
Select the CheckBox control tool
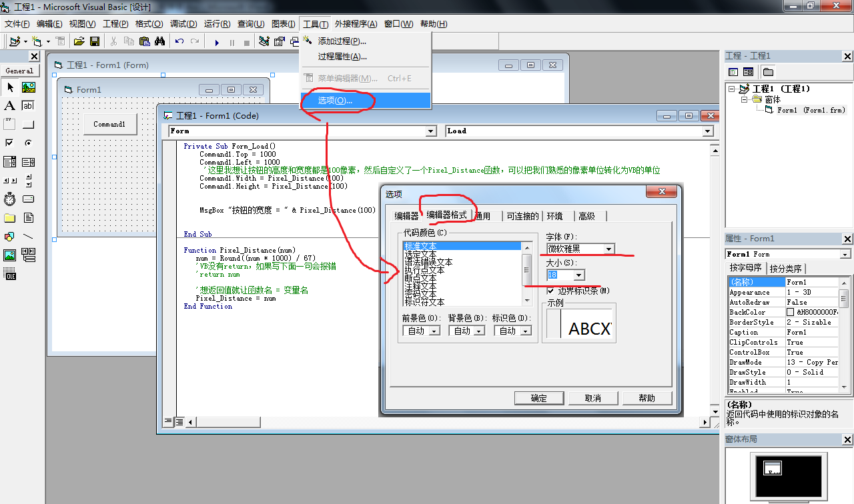10,143
